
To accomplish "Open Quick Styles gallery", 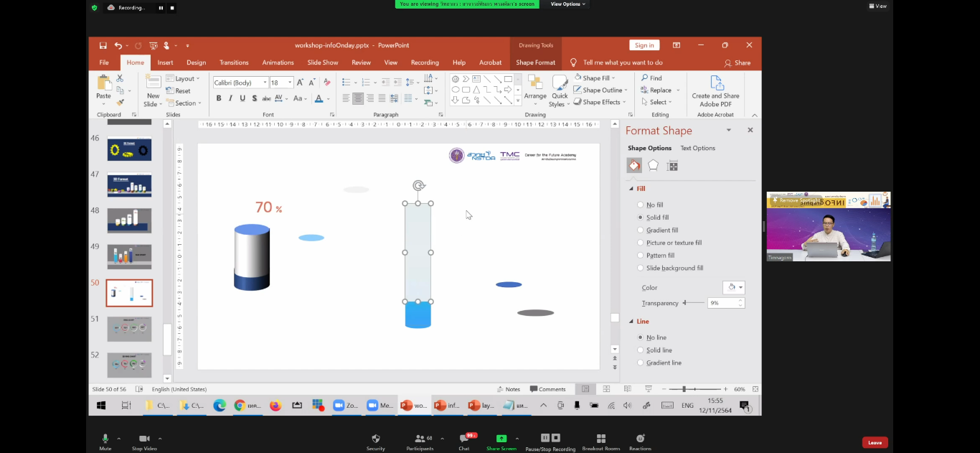I will coord(559,90).
